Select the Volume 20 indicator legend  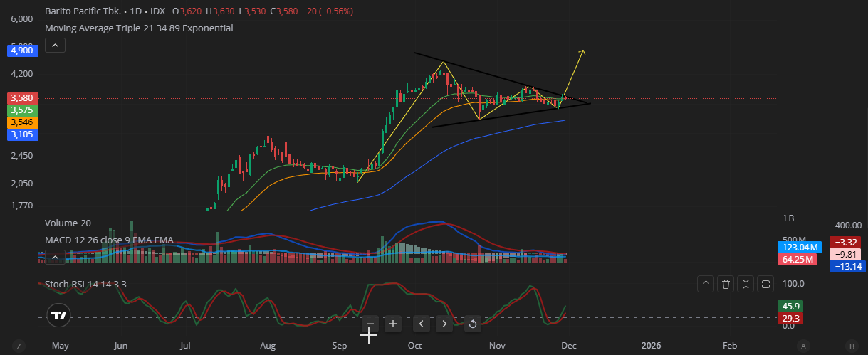(68, 223)
